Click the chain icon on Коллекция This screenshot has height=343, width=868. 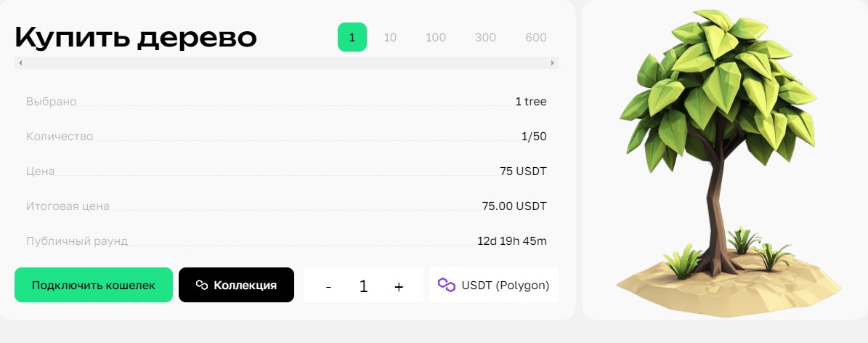pyautogui.click(x=202, y=285)
